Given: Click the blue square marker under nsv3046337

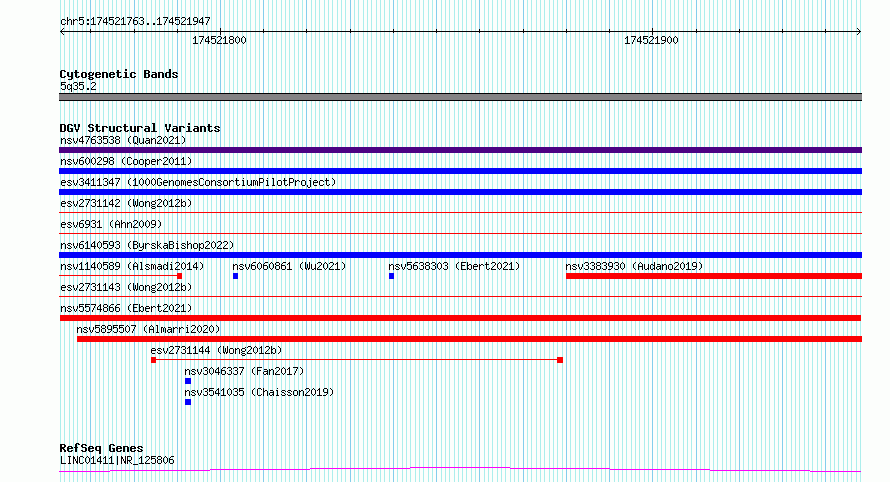Looking at the screenshot, I should coord(188,381).
